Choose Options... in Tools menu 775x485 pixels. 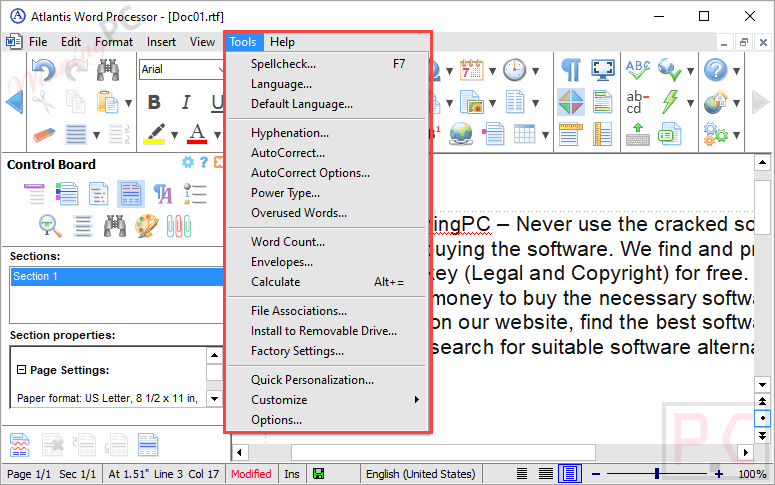[x=327, y=420]
